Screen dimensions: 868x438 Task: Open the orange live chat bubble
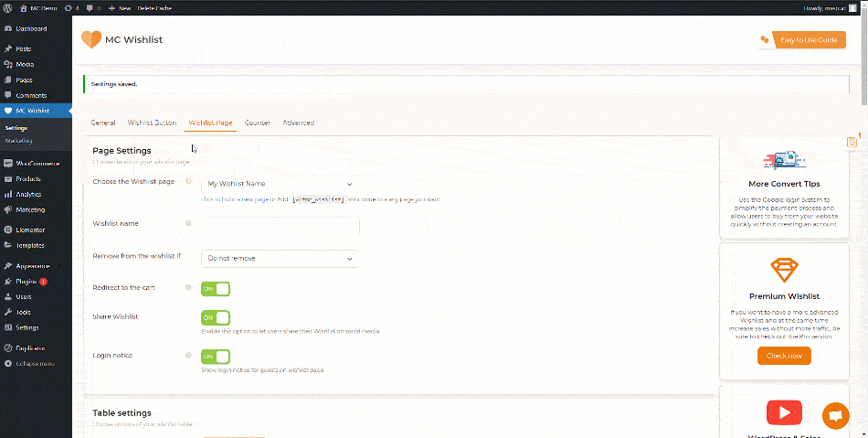(836, 416)
